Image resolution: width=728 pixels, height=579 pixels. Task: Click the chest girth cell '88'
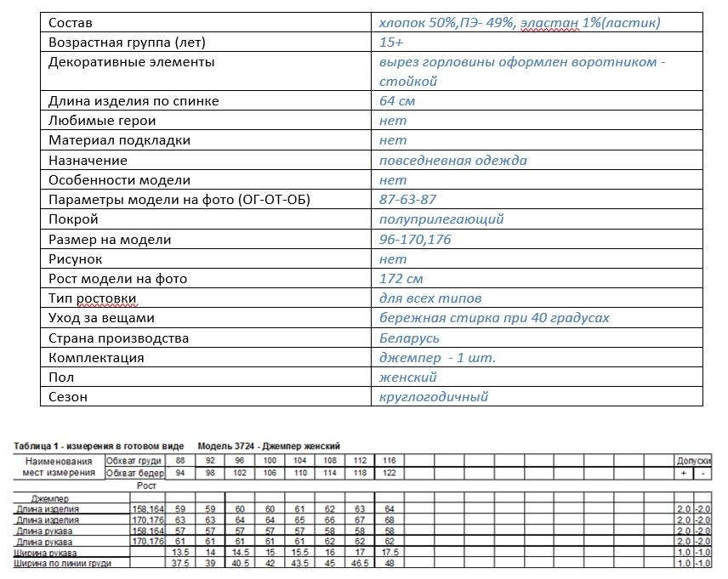tap(180, 461)
